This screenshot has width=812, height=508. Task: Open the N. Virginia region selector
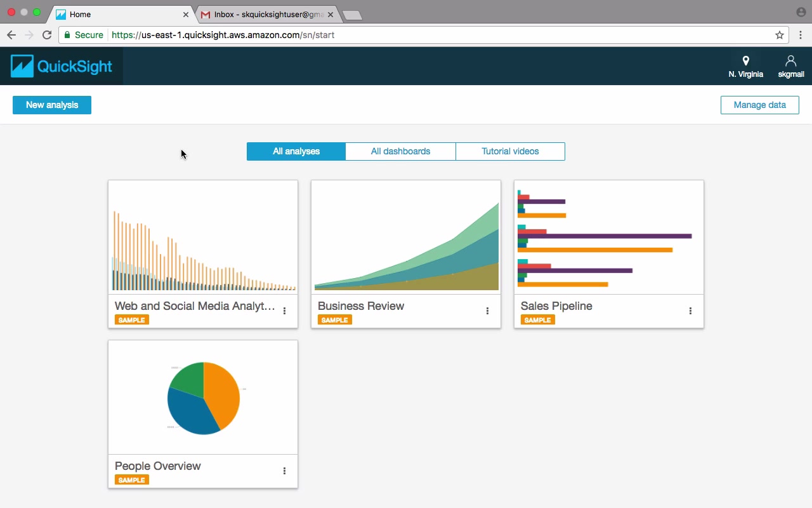coord(745,67)
